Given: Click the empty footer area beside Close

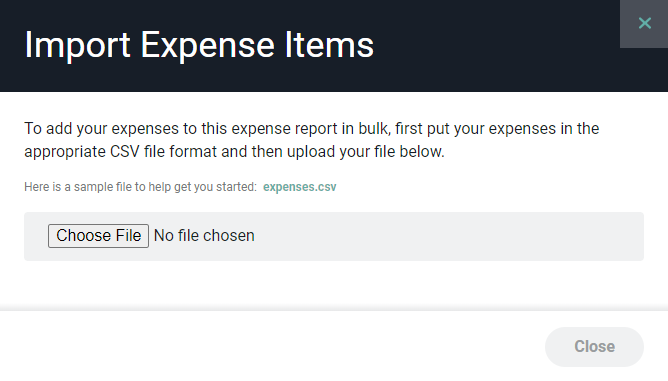Looking at the screenshot, I should point(273,346).
